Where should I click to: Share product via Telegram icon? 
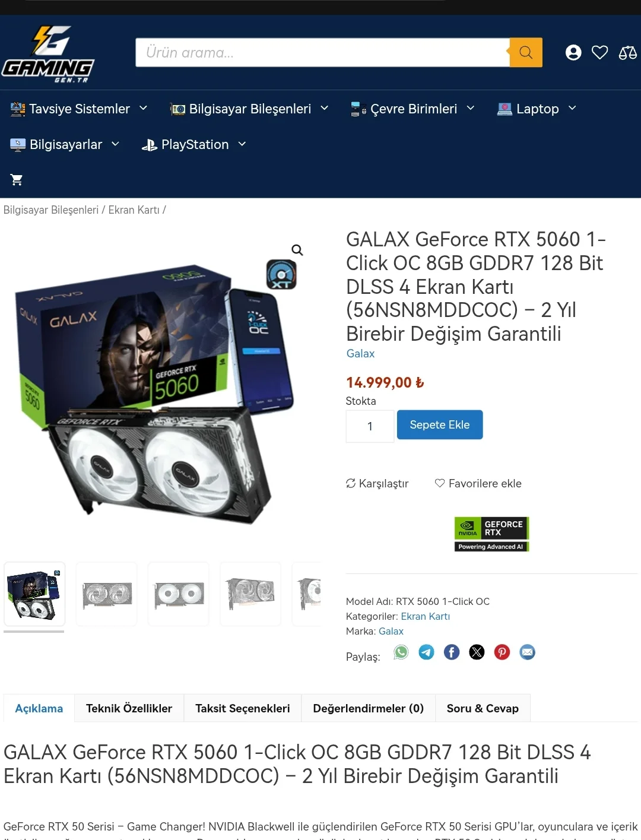tap(426, 652)
